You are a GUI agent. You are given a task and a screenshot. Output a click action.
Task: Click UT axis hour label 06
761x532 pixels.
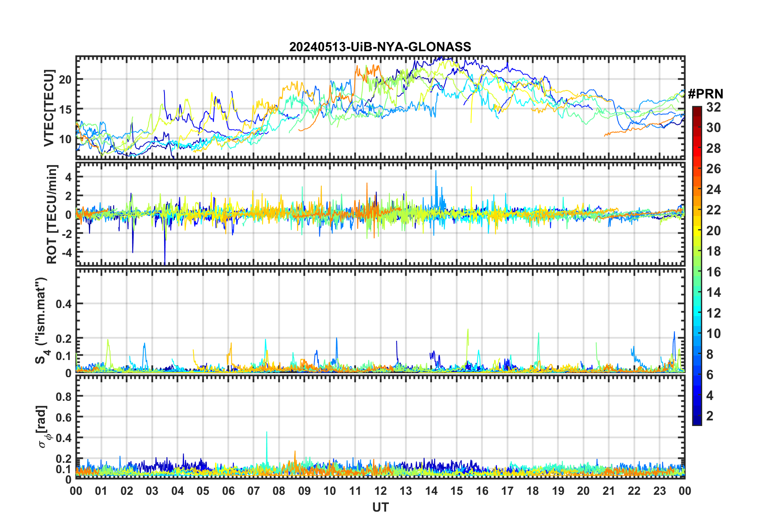coord(228,491)
